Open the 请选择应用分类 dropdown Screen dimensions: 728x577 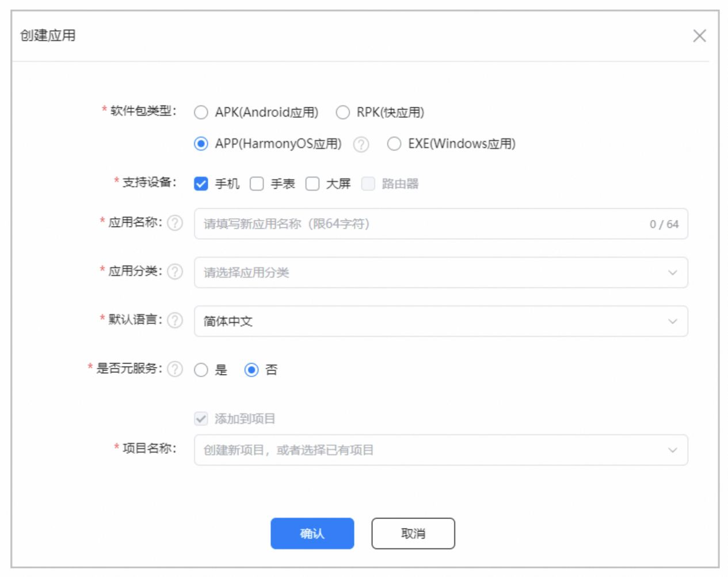(441, 273)
